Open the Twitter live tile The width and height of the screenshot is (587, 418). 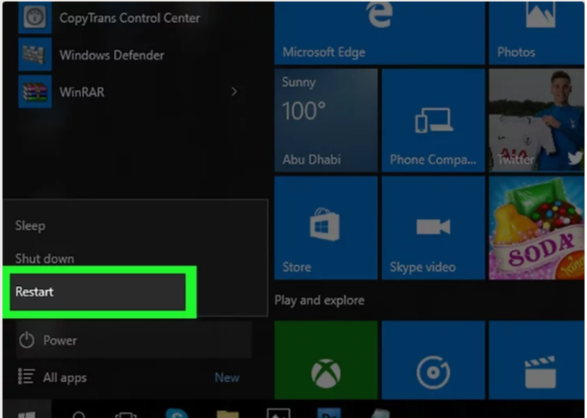pos(536,120)
